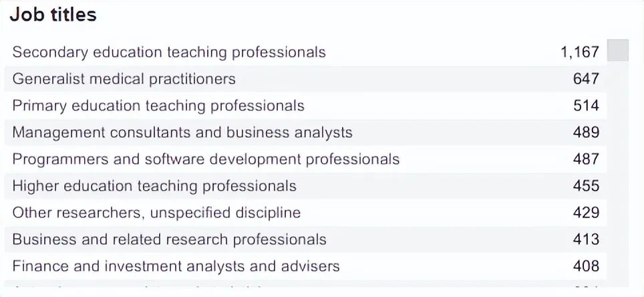Image resolution: width=644 pixels, height=297 pixels.
Task: Click the value 514
Action: 586,106
